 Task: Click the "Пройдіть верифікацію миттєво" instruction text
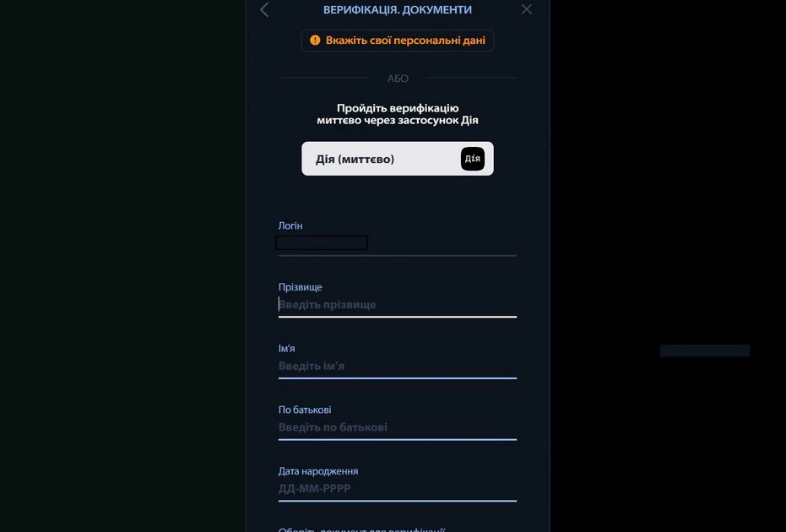(398, 114)
